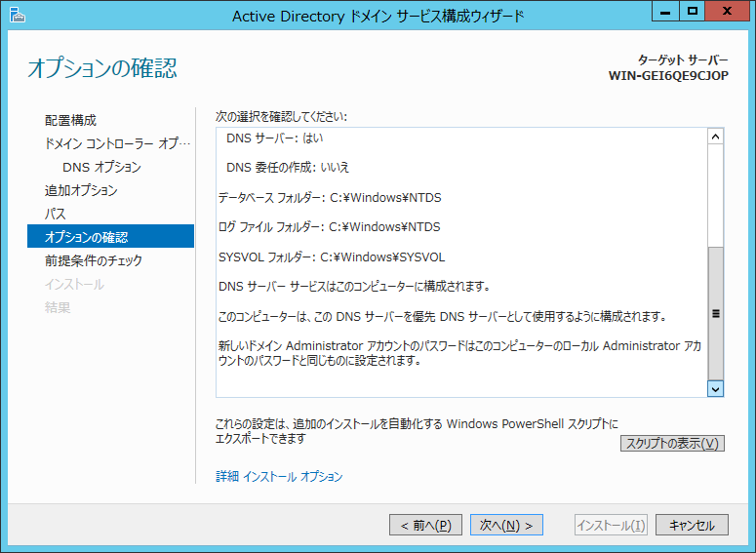Switch to the 追加オプション page

[x=81, y=190]
